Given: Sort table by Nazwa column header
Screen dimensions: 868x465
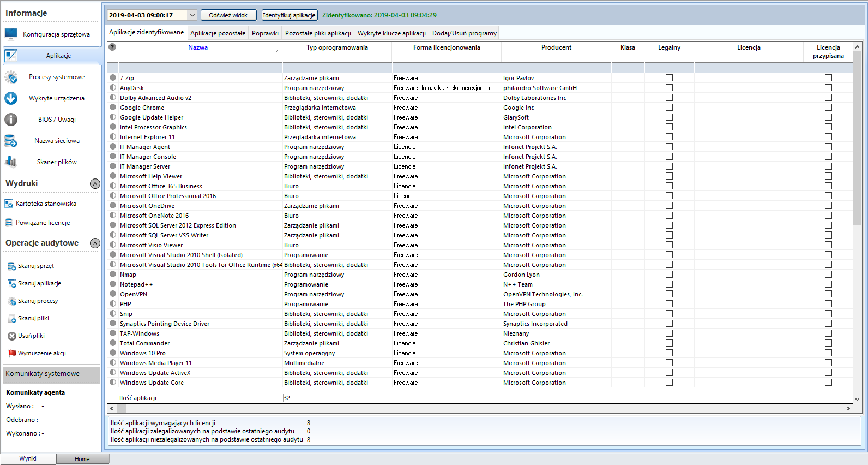Looking at the screenshot, I should point(198,47).
